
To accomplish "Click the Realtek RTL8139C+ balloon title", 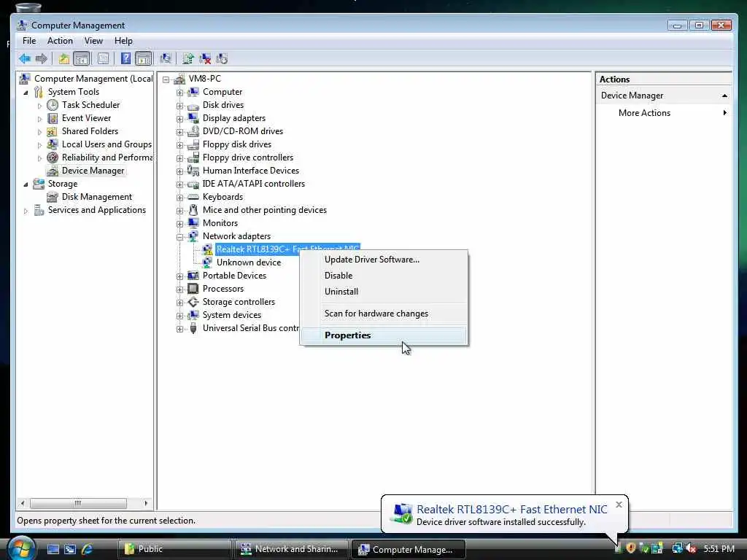I will point(511,510).
